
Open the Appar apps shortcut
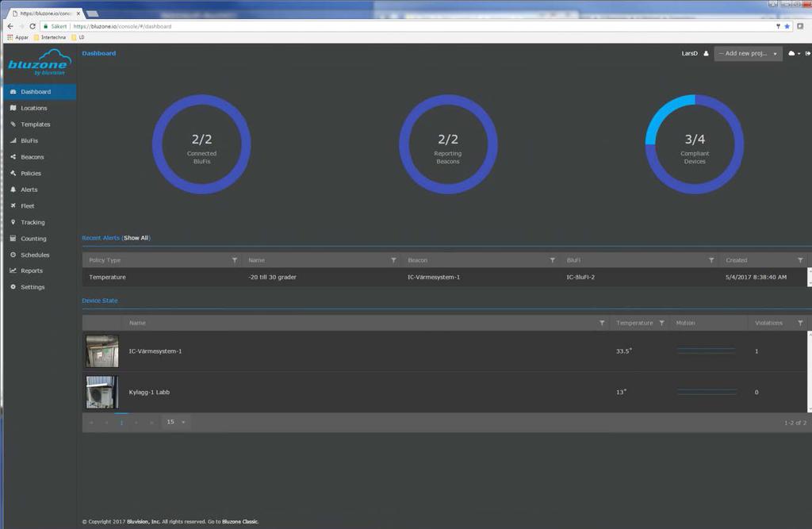(17, 37)
